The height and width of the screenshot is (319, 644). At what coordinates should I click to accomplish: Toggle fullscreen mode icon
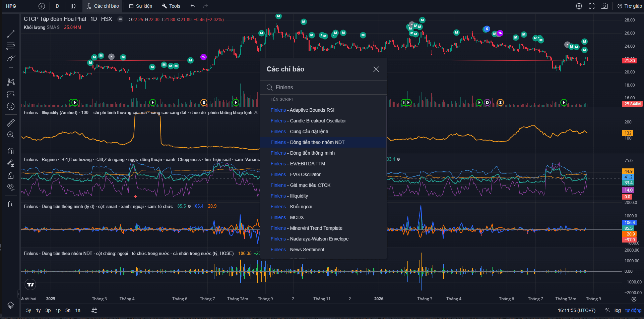point(592,6)
